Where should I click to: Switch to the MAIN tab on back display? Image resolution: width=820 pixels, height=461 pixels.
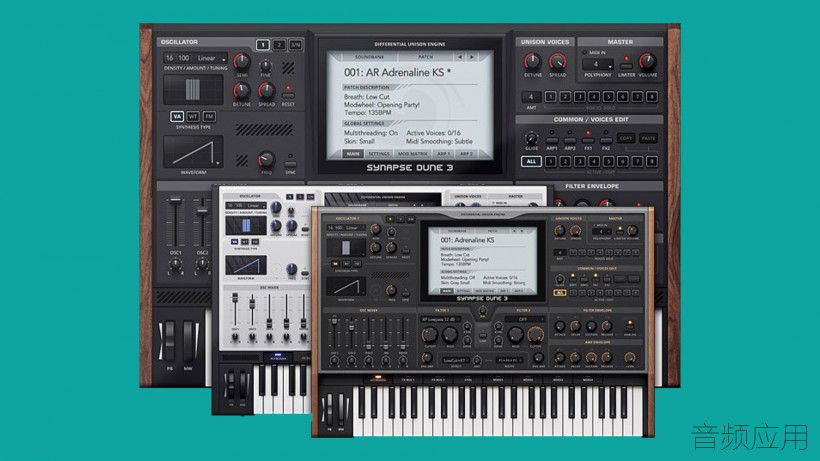353,154
